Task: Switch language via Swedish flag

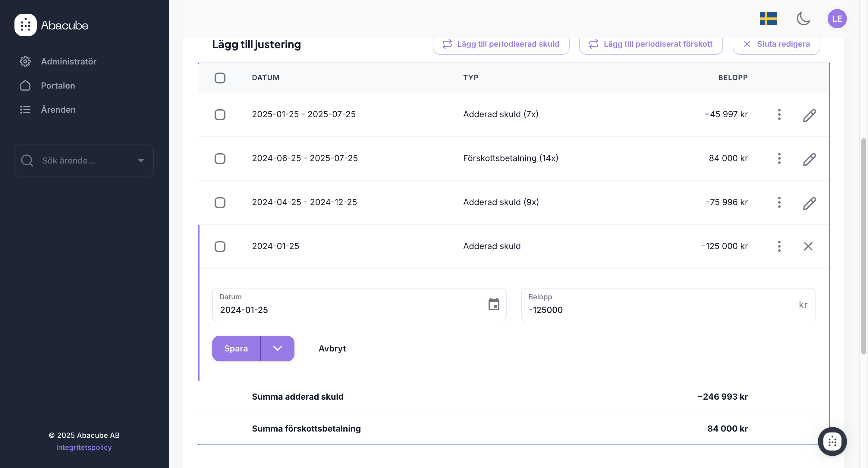Action: pos(768,18)
